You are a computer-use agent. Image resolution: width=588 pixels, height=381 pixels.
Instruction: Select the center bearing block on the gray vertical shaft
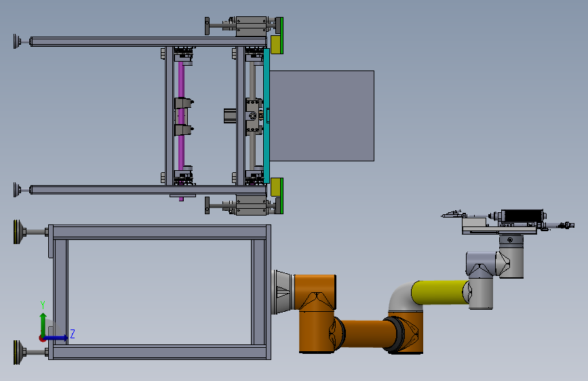[254, 115]
